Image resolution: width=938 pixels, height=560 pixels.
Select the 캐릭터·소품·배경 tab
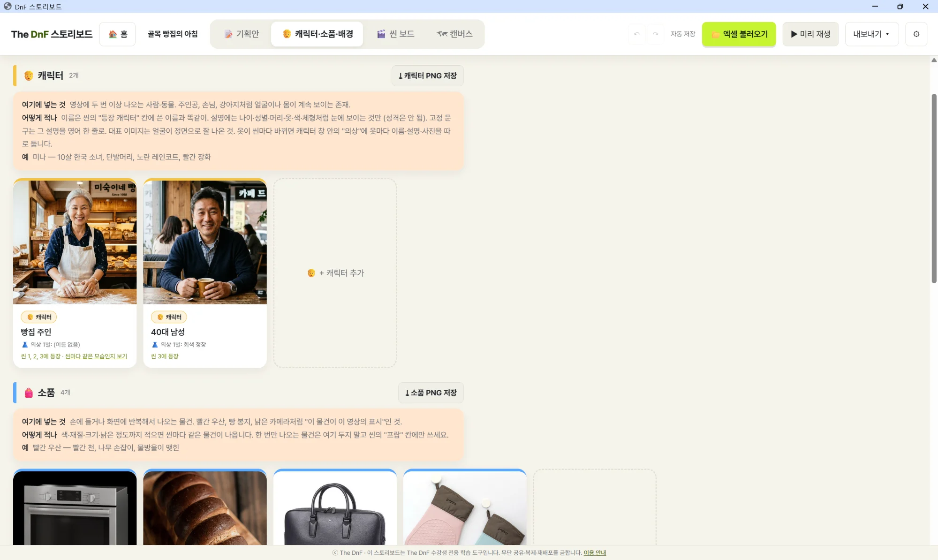coord(317,34)
